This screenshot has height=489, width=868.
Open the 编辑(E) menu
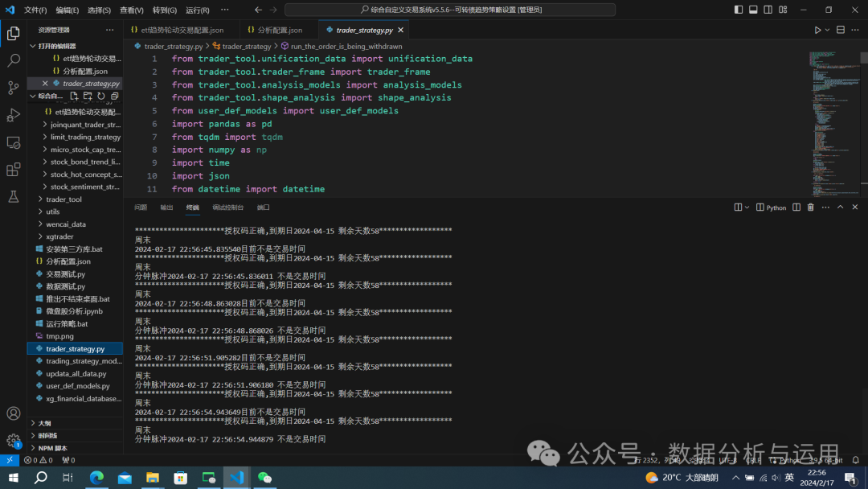[67, 10]
